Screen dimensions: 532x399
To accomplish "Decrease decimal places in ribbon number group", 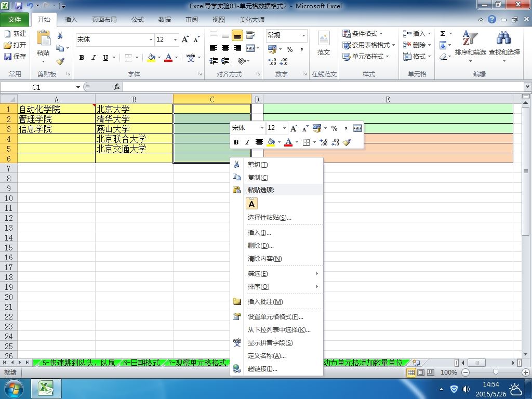I will pos(284,61).
